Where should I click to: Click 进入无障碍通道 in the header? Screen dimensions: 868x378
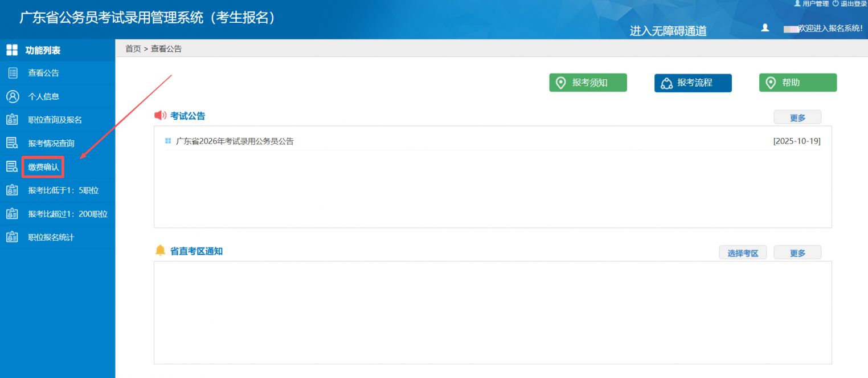(668, 31)
